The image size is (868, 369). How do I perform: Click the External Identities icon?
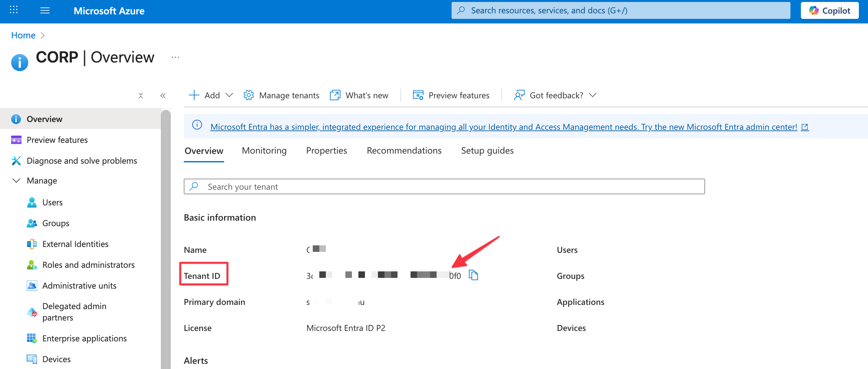pyautogui.click(x=32, y=244)
